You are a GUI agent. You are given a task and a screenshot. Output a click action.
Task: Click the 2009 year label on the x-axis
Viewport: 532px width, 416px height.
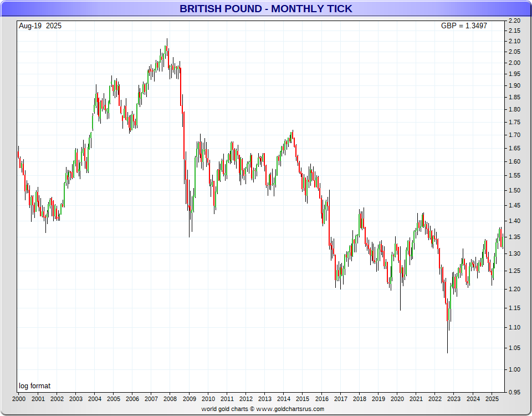pos(190,399)
